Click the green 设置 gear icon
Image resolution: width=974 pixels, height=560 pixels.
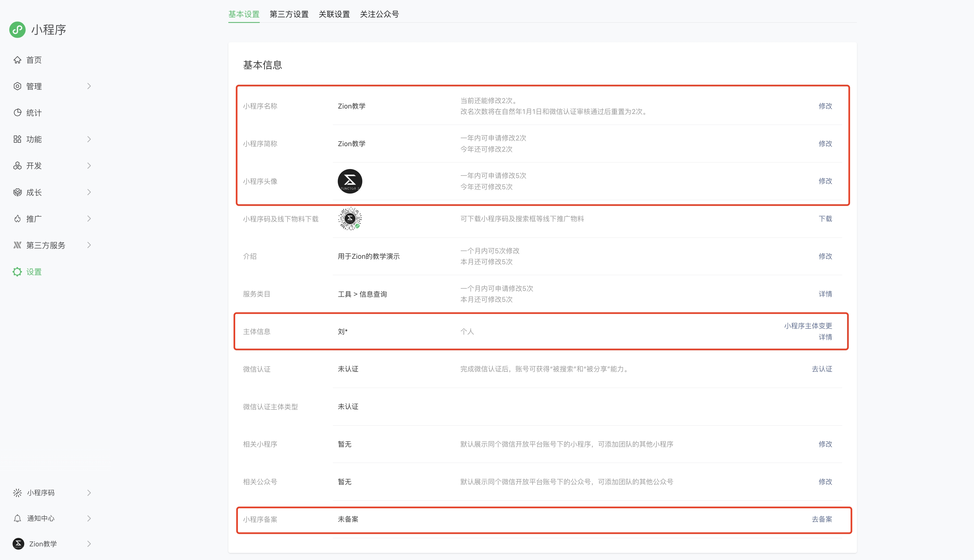[17, 272]
